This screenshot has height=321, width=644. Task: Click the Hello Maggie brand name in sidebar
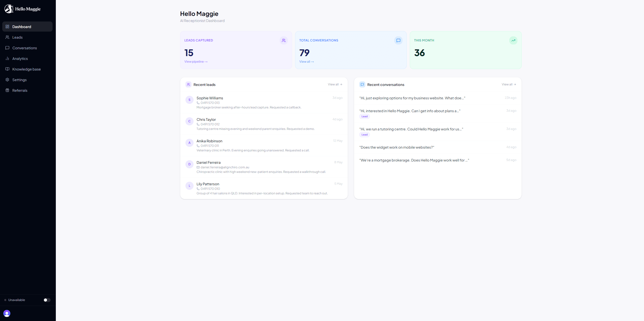tap(28, 9)
